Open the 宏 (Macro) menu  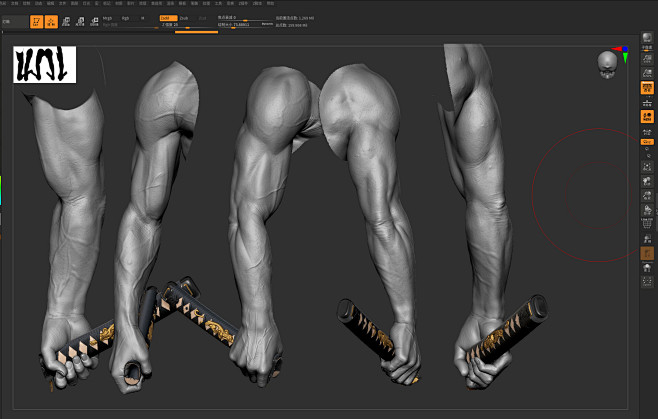point(97,3)
